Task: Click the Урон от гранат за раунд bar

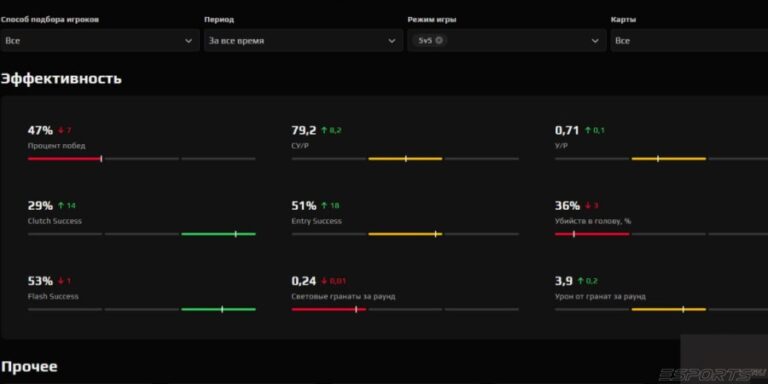Action: click(661, 310)
